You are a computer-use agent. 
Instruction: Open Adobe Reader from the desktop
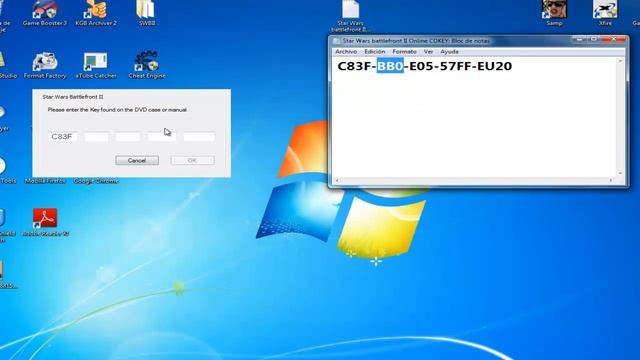tap(45, 222)
